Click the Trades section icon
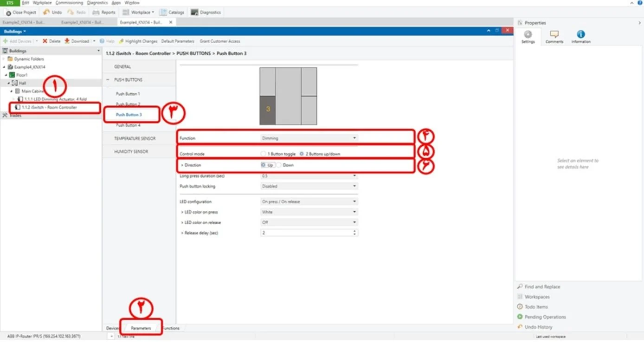The width and height of the screenshot is (644, 350). click(x=5, y=115)
